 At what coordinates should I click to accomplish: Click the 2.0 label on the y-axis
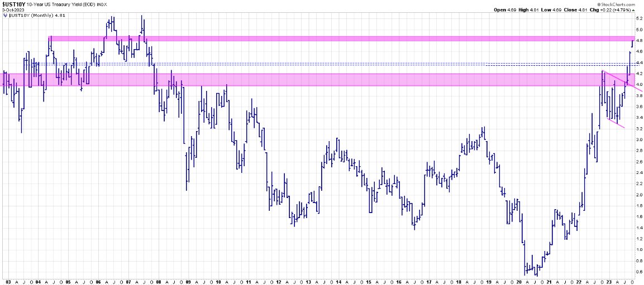[639, 195]
